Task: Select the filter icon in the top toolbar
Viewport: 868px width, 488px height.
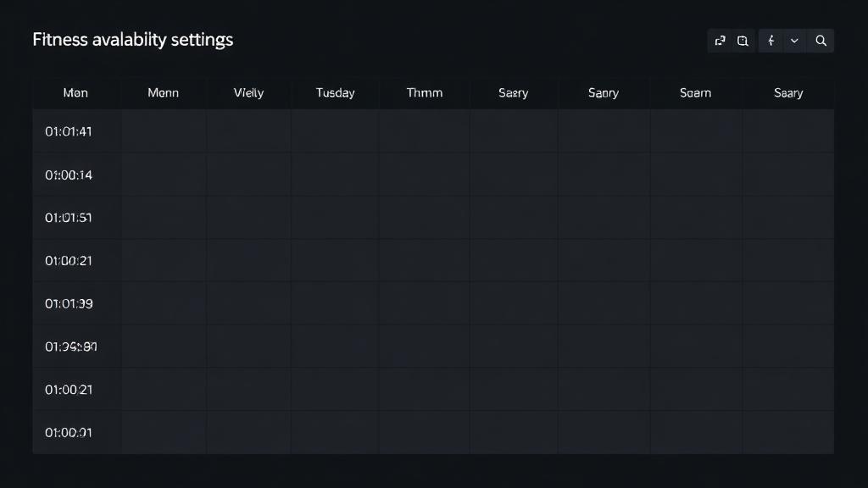Action: pyautogui.click(x=771, y=40)
